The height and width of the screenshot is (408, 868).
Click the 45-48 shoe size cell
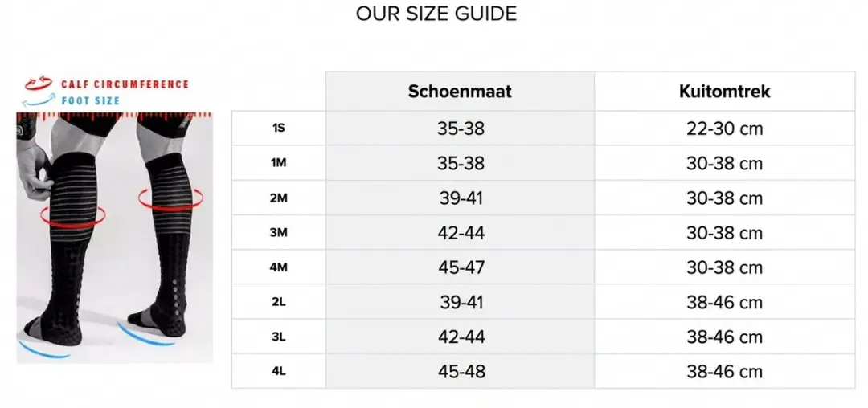pos(461,372)
